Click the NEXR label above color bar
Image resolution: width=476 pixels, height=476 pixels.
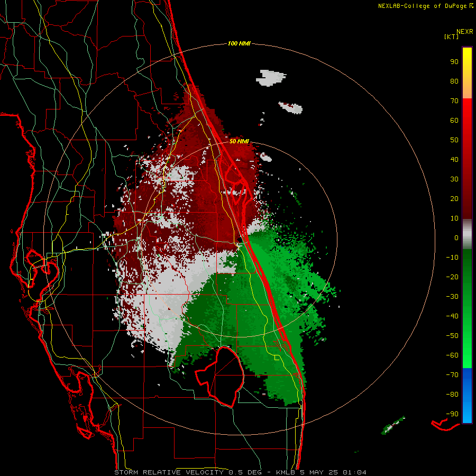pos(465,32)
